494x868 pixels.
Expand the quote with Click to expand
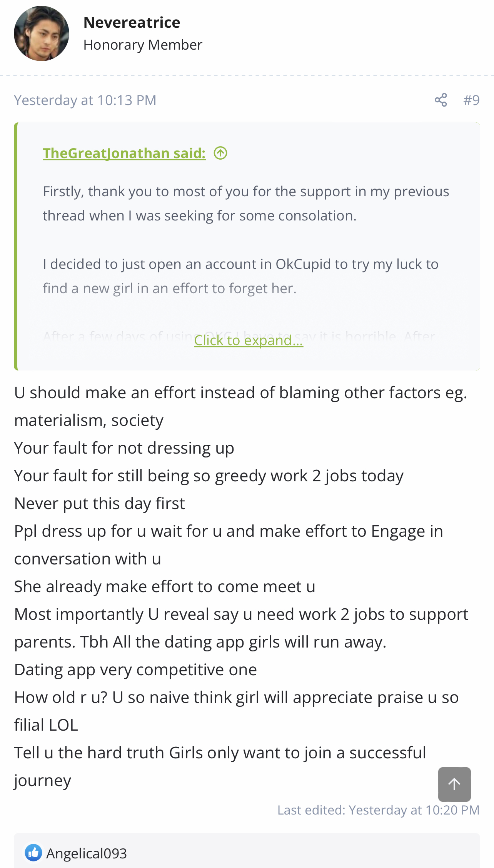coord(249,341)
